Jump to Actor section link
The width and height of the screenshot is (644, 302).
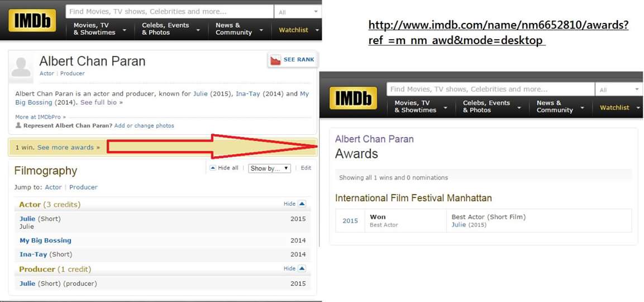pos(53,187)
